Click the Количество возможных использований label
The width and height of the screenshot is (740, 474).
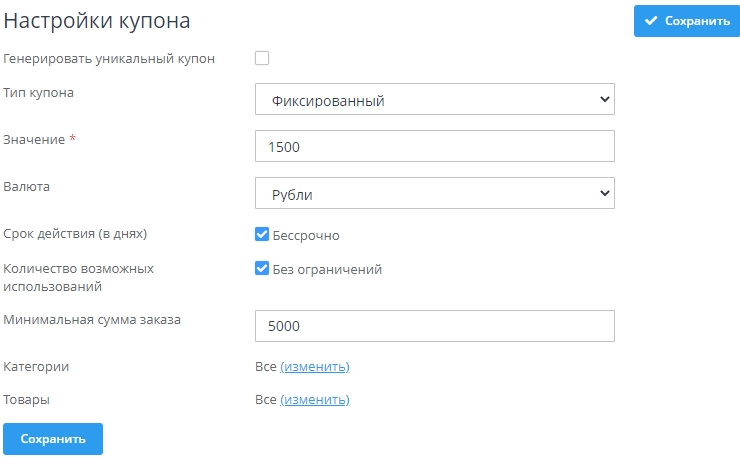tap(72, 277)
